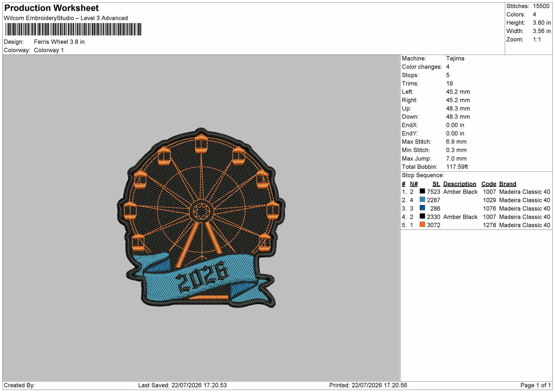Screen dimensions: 555x392
Task: Click the black swatch in stop 1 row
Action: coord(422,191)
